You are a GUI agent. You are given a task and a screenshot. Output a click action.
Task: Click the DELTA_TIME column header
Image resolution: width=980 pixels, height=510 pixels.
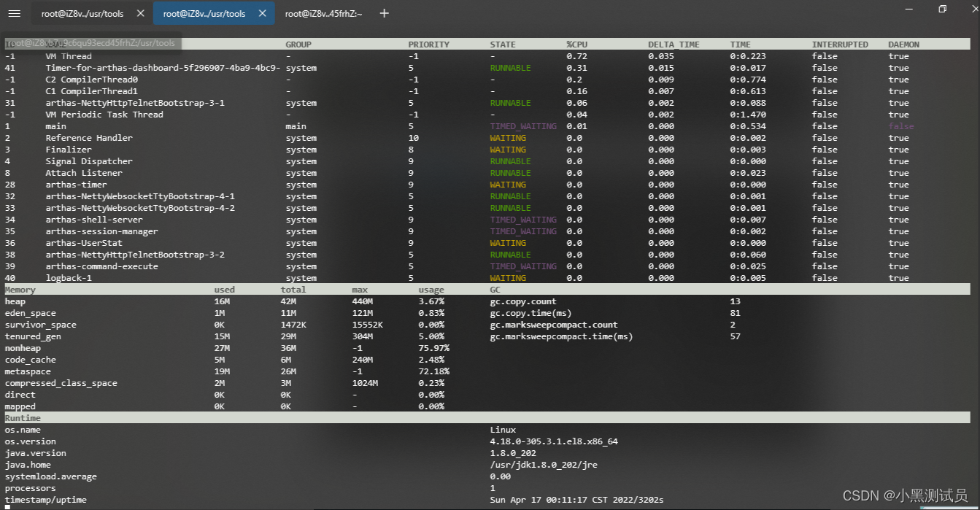[674, 45]
